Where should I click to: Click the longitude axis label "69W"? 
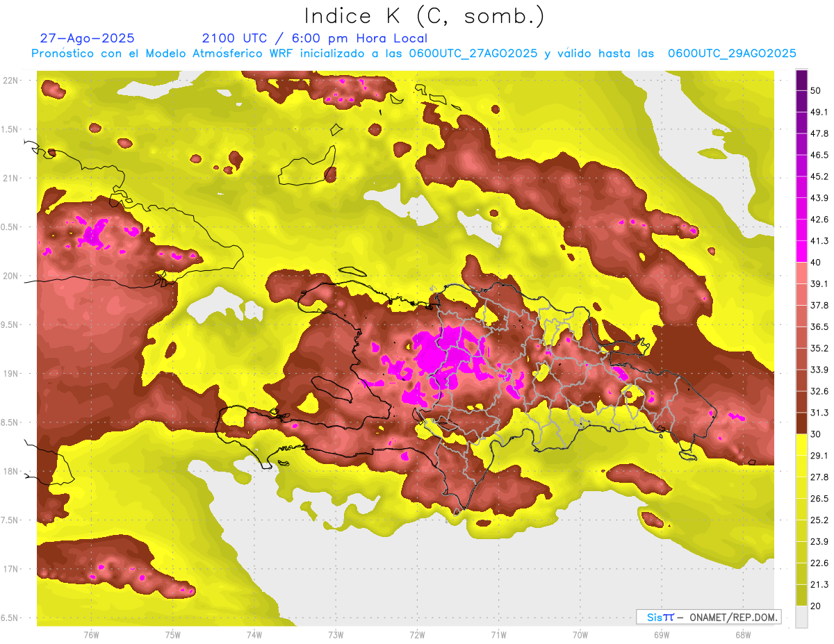point(661,634)
